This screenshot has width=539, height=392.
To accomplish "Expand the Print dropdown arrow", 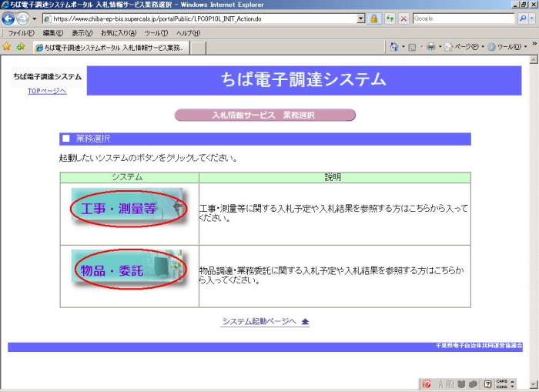I will pyautogui.click(x=440, y=47).
